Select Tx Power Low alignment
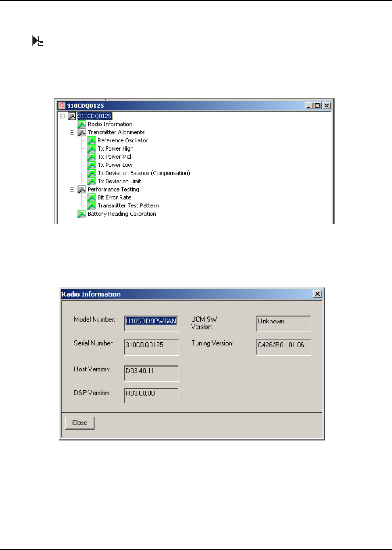The width and height of the screenshot is (392, 550). (x=115, y=165)
